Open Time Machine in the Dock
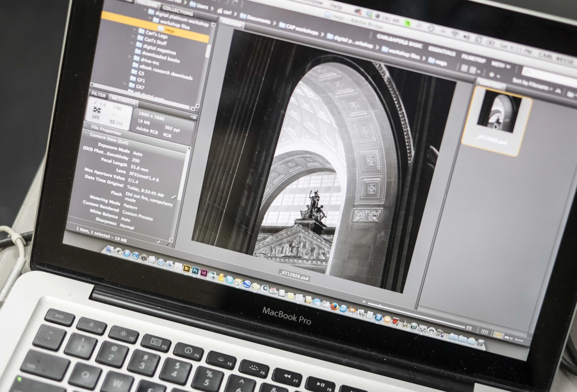 tap(414, 327)
